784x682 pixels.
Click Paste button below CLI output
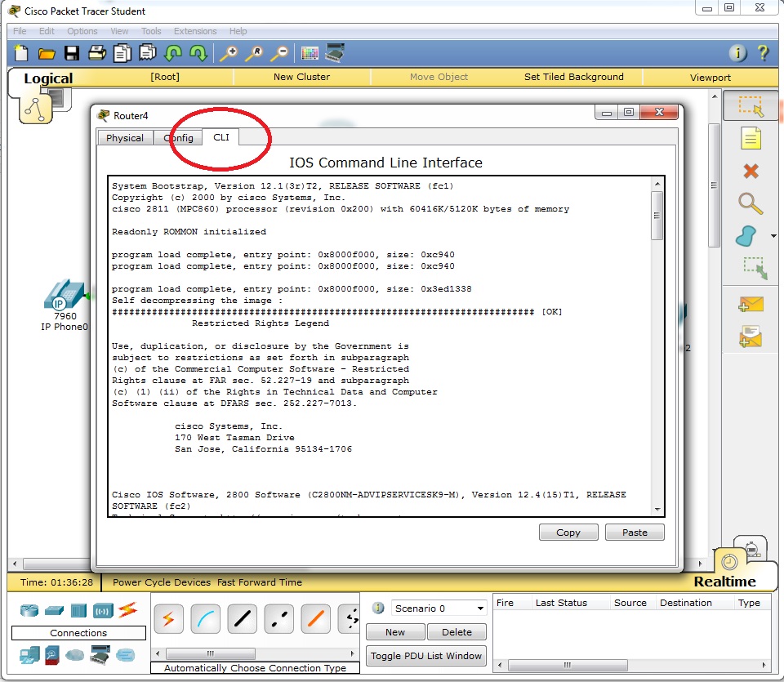click(635, 533)
